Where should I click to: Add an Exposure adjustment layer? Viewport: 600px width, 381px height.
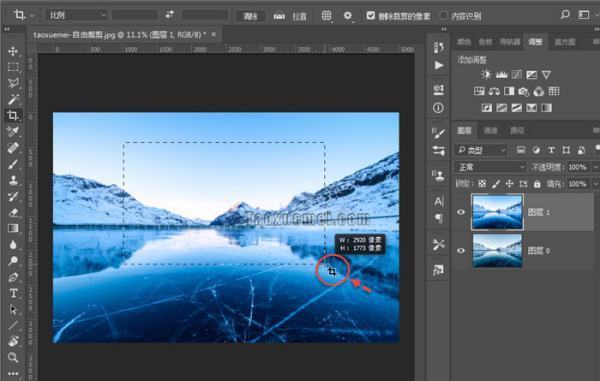coord(532,75)
